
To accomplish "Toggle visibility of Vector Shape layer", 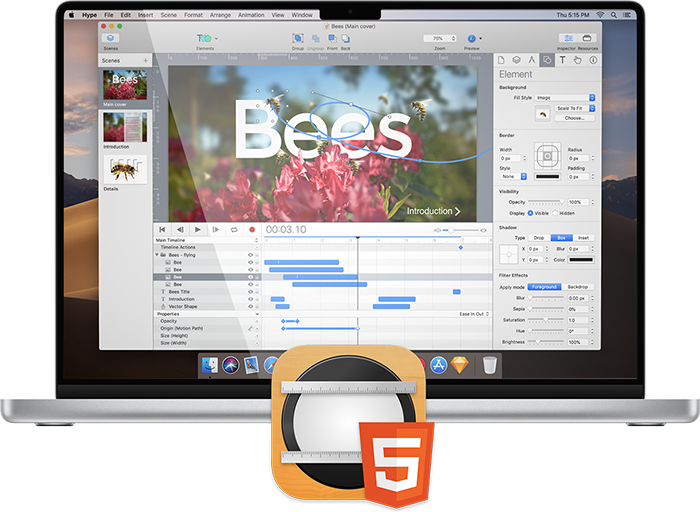I will click(x=250, y=306).
